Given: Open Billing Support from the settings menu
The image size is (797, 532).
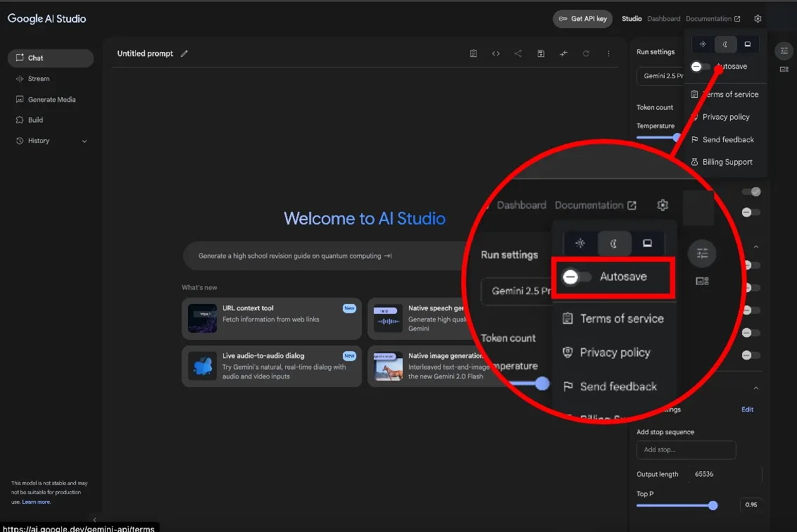Looking at the screenshot, I should 726,162.
